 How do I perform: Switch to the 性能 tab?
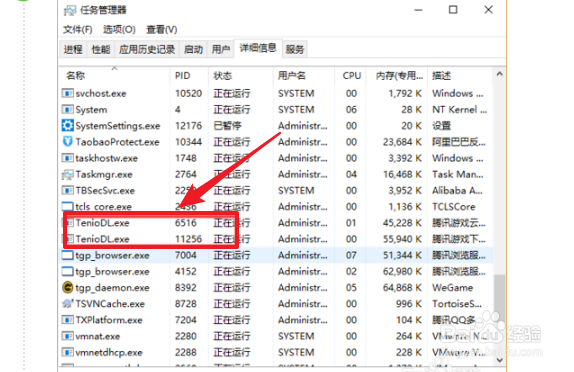(101, 49)
